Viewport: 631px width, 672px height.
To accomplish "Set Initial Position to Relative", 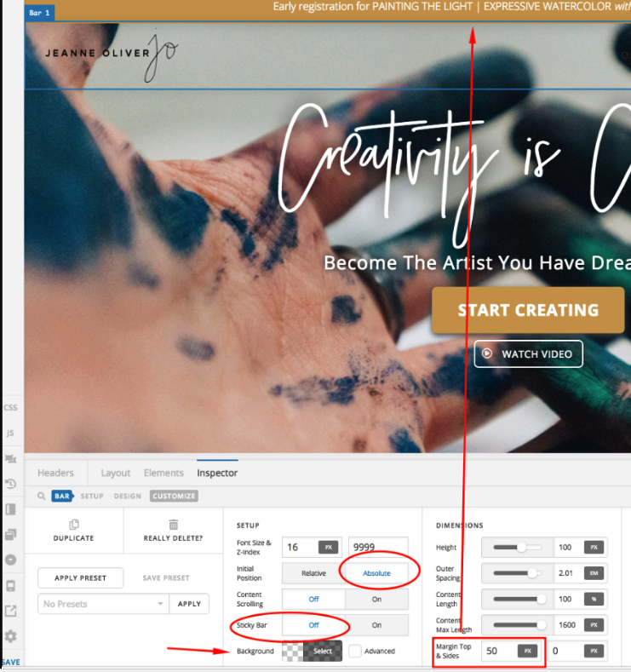I will (x=313, y=573).
